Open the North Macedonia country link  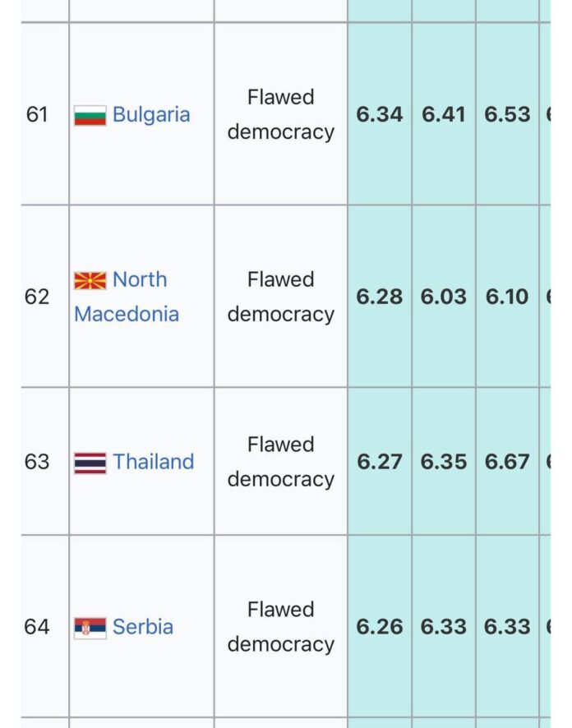127,297
